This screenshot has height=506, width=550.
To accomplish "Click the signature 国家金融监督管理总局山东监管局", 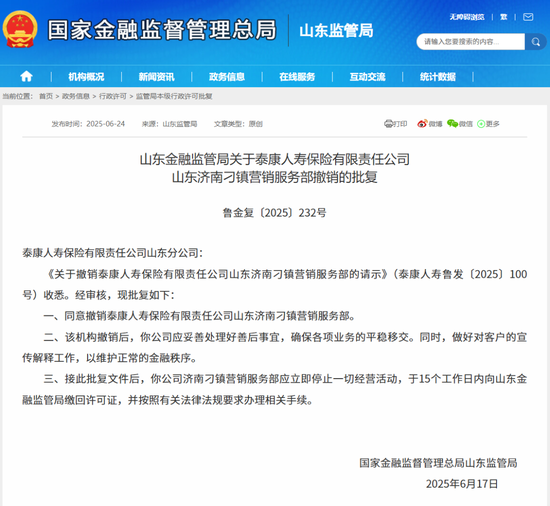I will (x=438, y=463).
